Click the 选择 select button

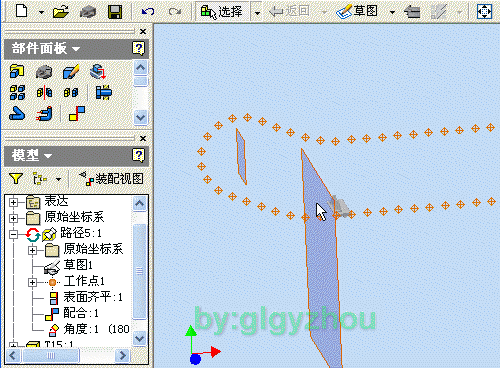coord(222,12)
